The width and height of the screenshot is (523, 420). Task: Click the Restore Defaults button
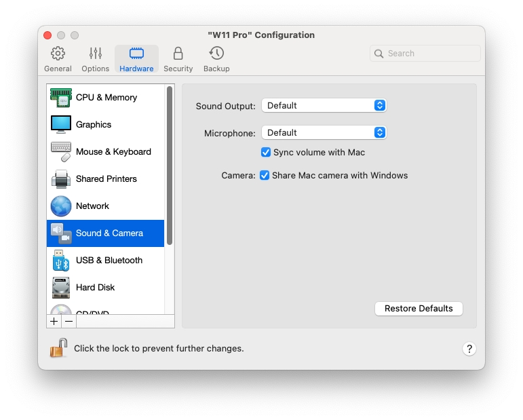click(x=419, y=309)
